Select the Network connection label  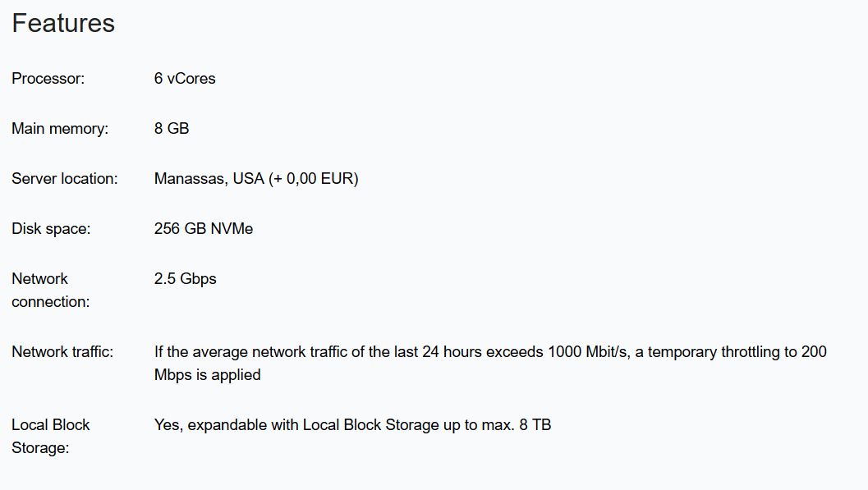pyautogui.click(x=50, y=291)
